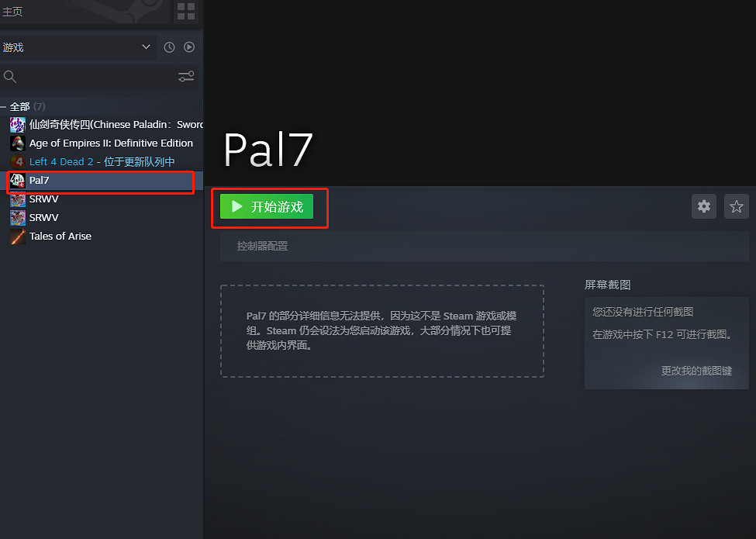Open the games filter options icon
This screenshot has width=756, height=539.
[185, 77]
